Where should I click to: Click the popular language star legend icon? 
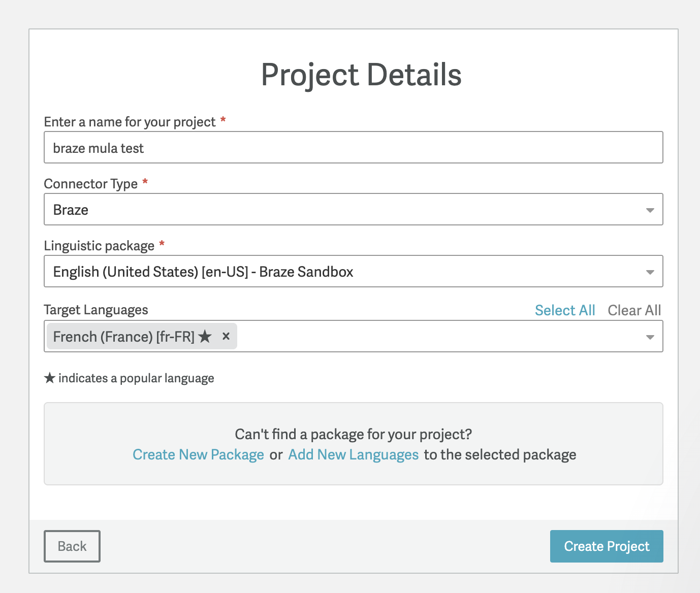click(49, 378)
